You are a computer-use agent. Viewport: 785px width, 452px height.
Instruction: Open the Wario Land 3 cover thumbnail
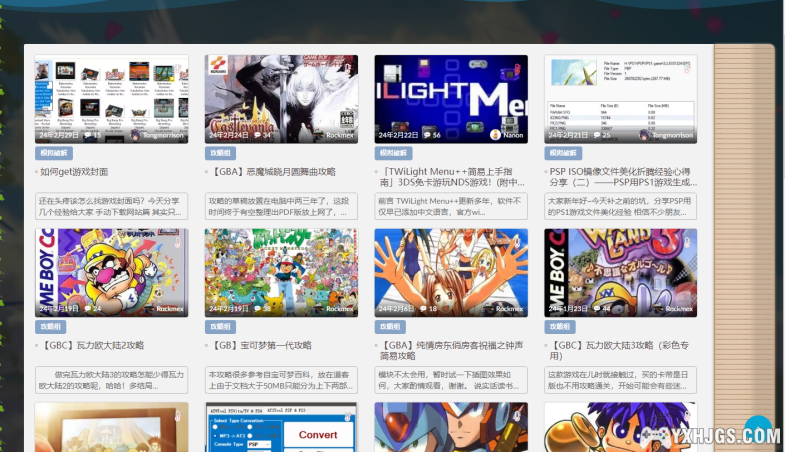pos(620,268)
